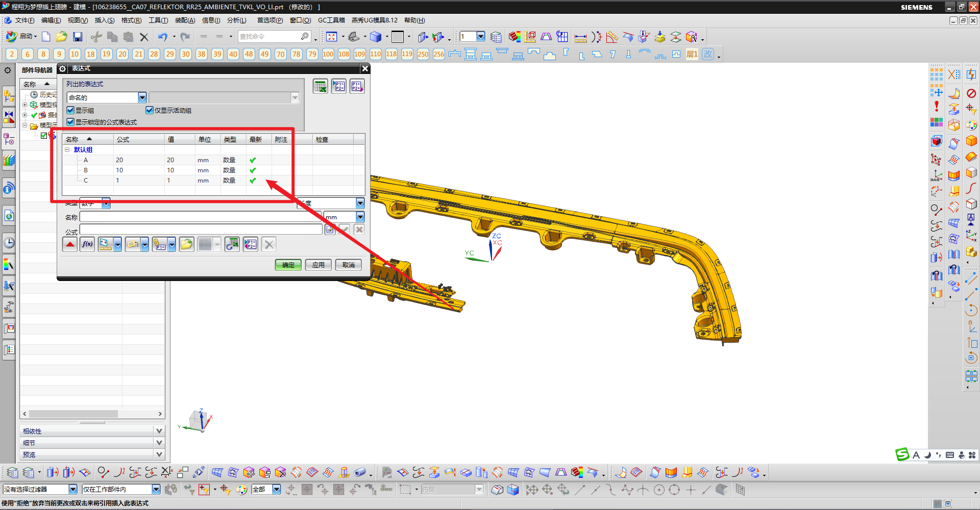Image resolution: width=980 pixels, height=510 pixels.
Task: Click the 名称 text field in Expressions dialog
Action: (x=201, y=217)
